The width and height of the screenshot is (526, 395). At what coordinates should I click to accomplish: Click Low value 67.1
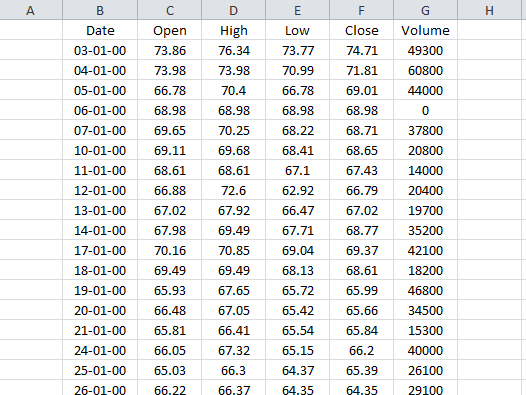pos(298,170)
